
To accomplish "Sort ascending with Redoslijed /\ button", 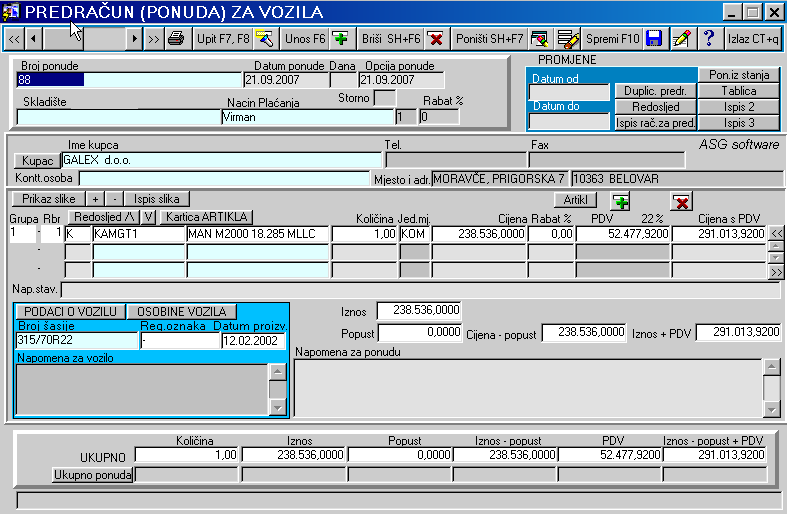I will tap(104, 217).
